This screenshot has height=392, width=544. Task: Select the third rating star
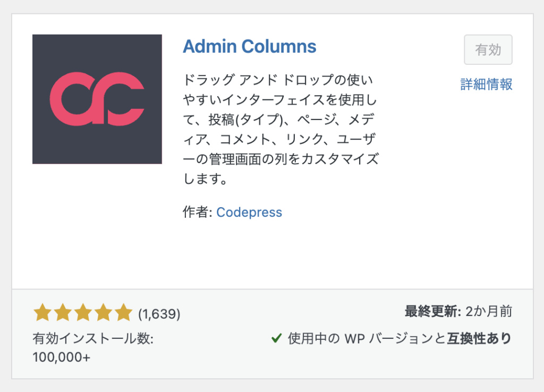coord(82,313)
